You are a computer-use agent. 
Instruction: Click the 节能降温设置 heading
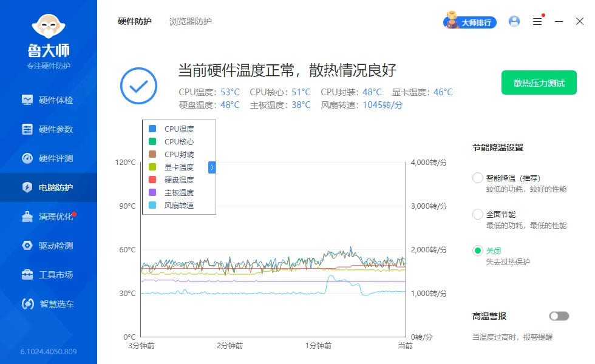pos(498,147)
